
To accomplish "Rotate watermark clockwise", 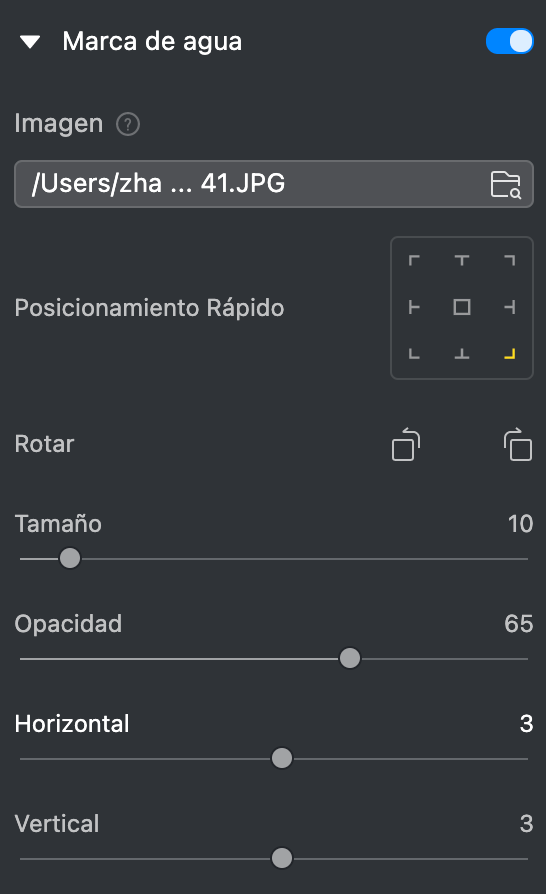I will 518,444.
